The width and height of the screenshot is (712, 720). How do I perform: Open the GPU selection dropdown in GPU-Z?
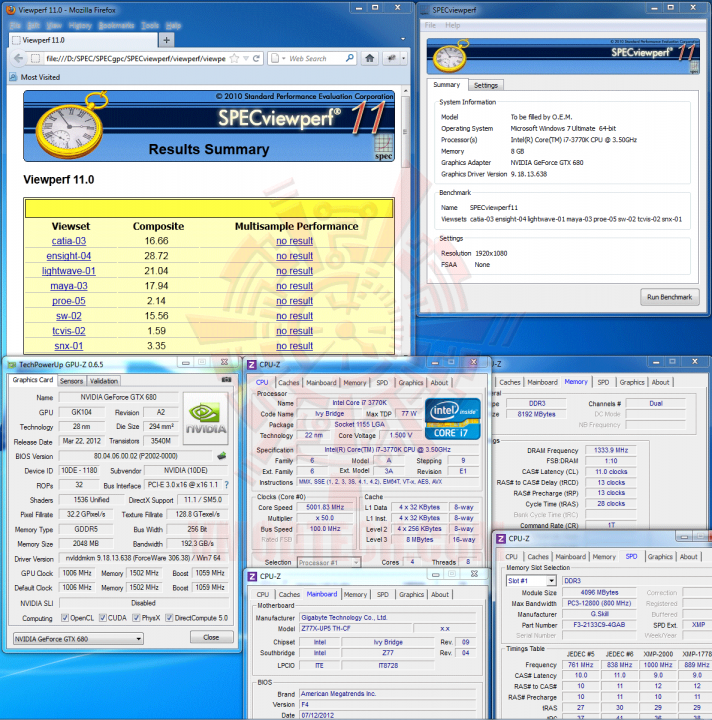pos(78,639)
